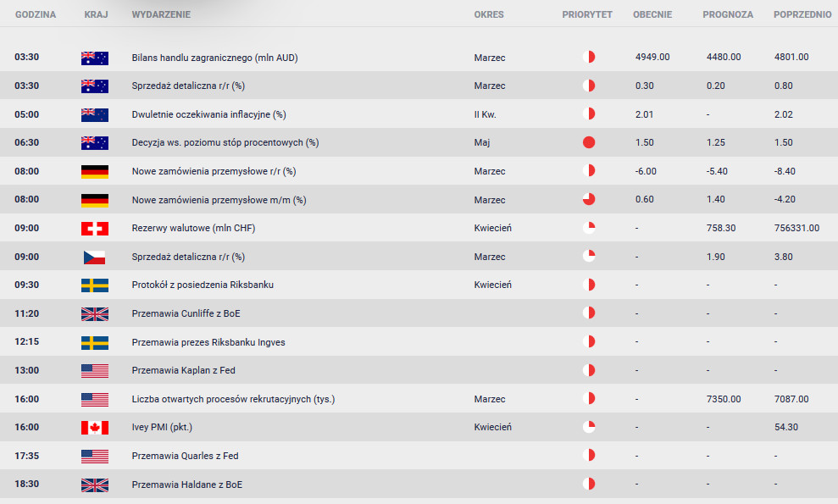The width and height of the screenshot is (838, 504).
Task: Open event Nowe zamówienia przemysłowe r/r (%)
Action: 214,172
